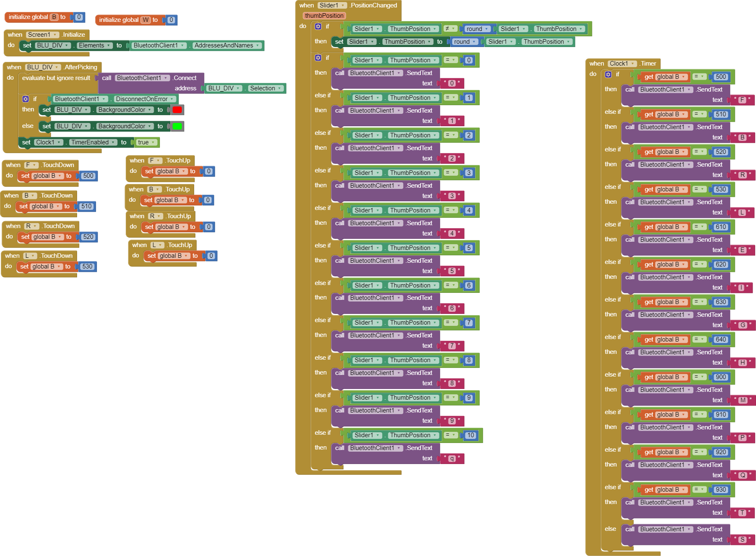Edit number 610 in Clock1 Timer comparison

click(x=721, y=227)
